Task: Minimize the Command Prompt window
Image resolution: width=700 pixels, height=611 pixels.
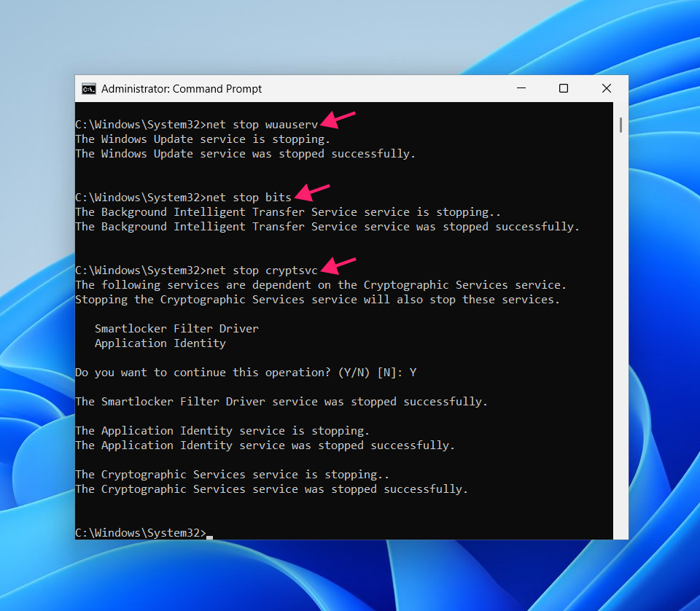Action: (521, 88)
